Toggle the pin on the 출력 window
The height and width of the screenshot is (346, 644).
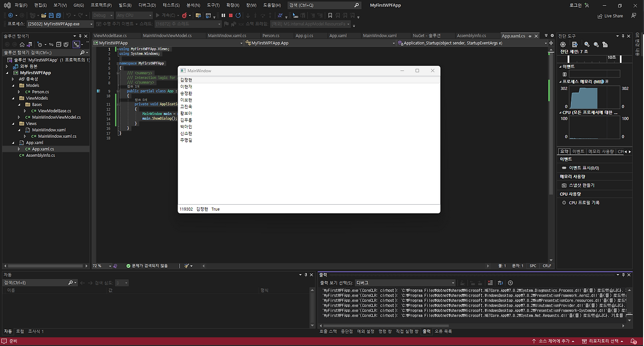623,274
